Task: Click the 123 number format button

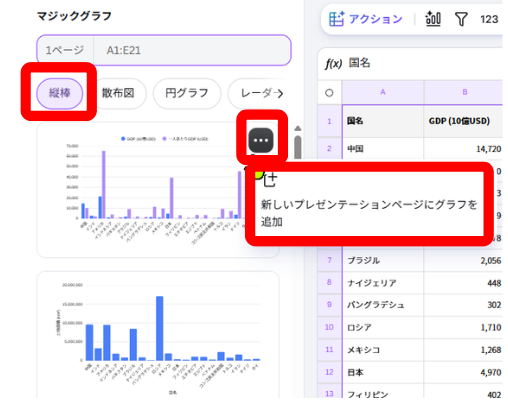Action: [x=489, y=19]
